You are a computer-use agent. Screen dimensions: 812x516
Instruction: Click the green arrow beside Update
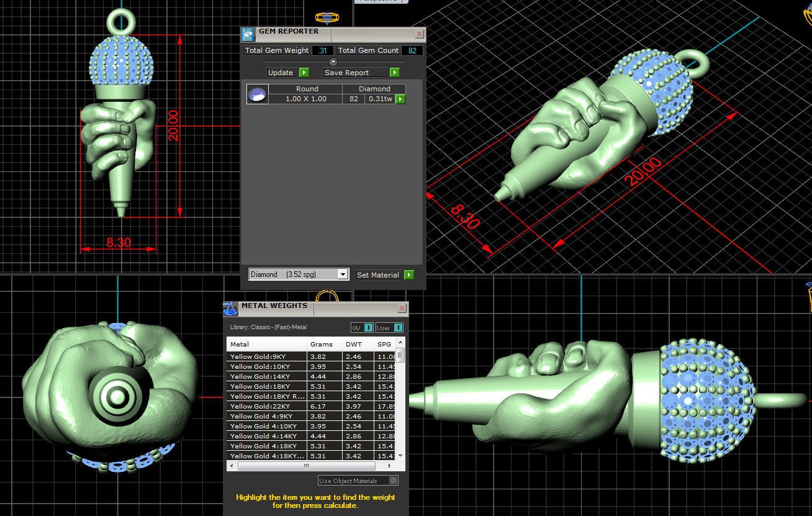click(304, 73)
